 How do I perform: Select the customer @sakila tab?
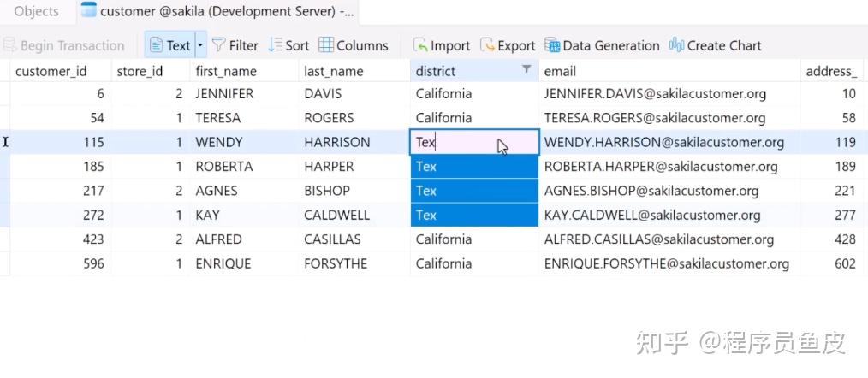[217, 12]
